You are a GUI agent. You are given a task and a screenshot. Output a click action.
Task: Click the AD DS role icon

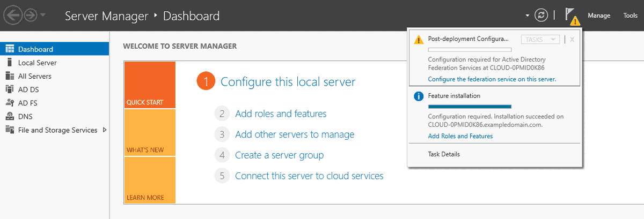(9, 89)
